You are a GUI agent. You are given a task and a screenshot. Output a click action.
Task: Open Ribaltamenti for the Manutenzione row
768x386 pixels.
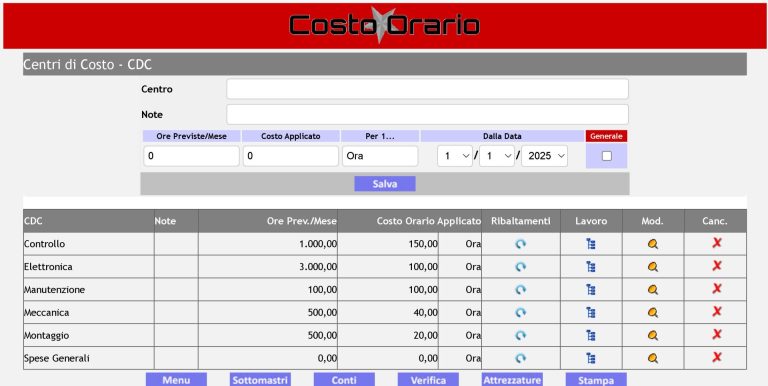pos(521,290)
